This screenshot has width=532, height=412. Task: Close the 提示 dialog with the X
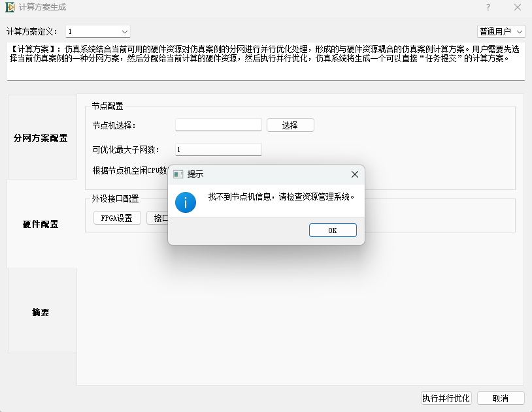point(354,174)
